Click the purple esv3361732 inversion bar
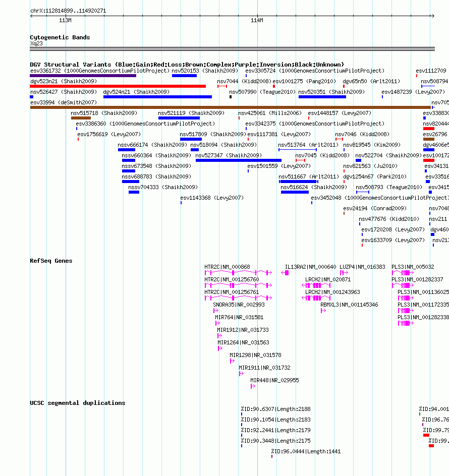The width and height of the screenshot is (449, 476). [x=83, y=76]
